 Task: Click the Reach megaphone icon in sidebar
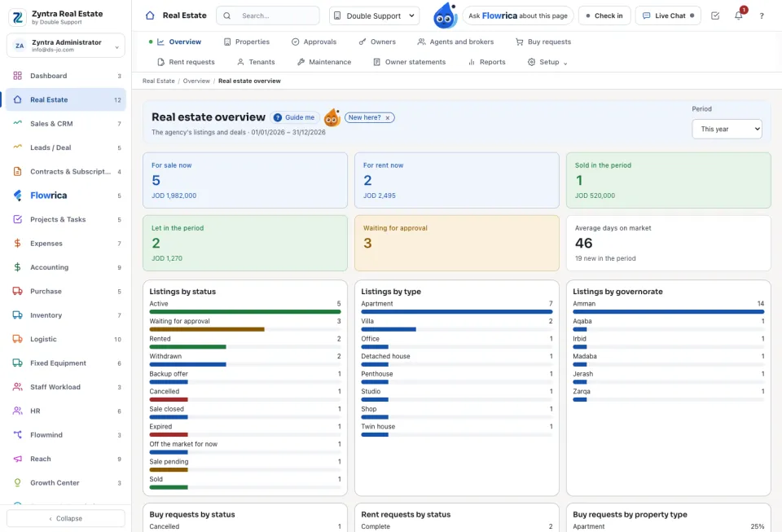pyautogui.click(x=17, y=459)
